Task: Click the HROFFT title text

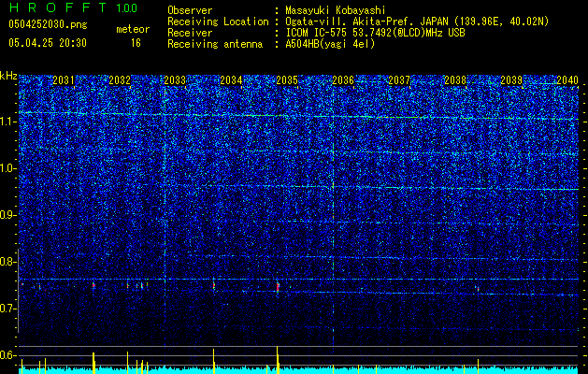Action: tap(58, 7)
